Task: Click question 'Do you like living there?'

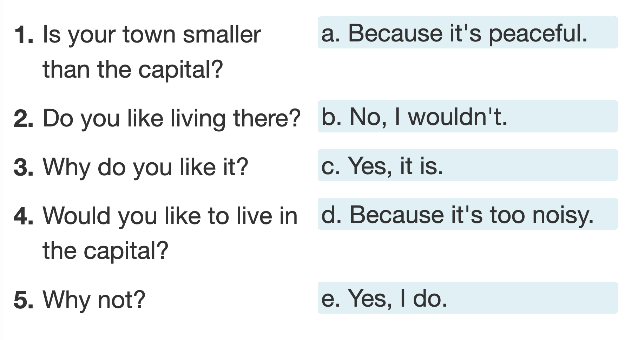Action: coord(171,118)
